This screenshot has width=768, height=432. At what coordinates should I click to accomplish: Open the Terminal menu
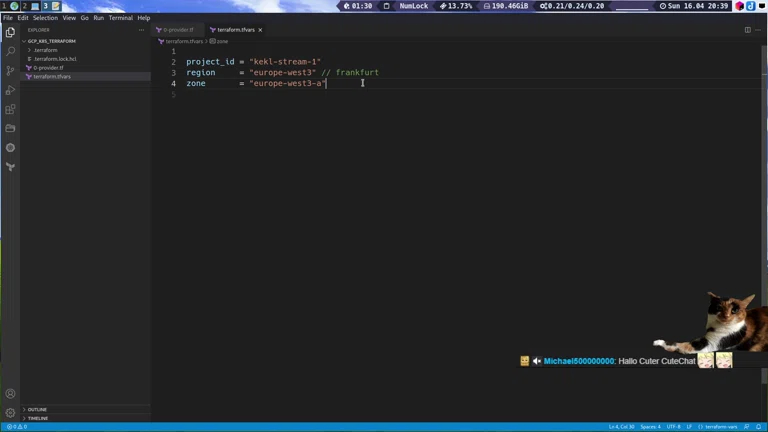pyautogui.click(x=120, y=18)
